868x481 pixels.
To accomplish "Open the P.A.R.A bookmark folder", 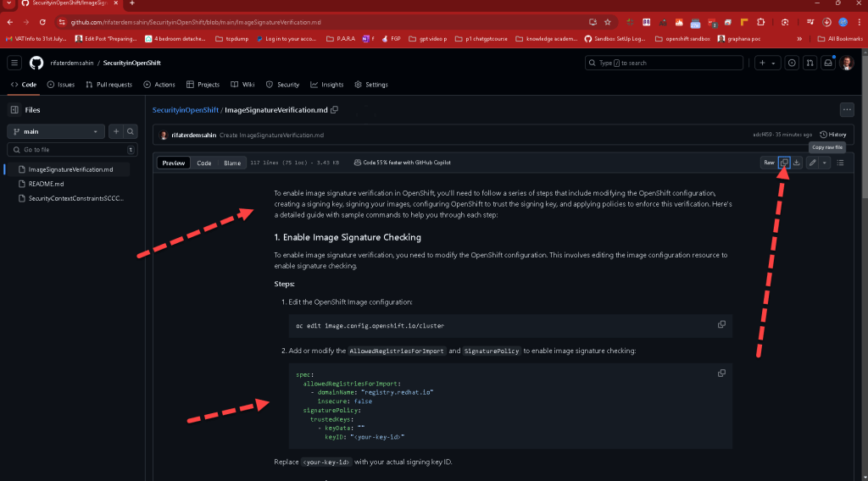I will (341, 39).
